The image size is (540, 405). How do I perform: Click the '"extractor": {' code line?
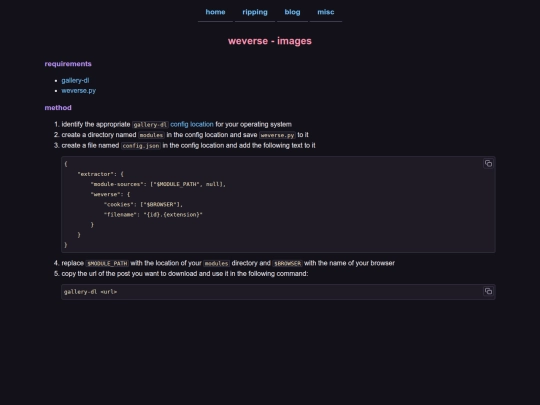[101, 174]
